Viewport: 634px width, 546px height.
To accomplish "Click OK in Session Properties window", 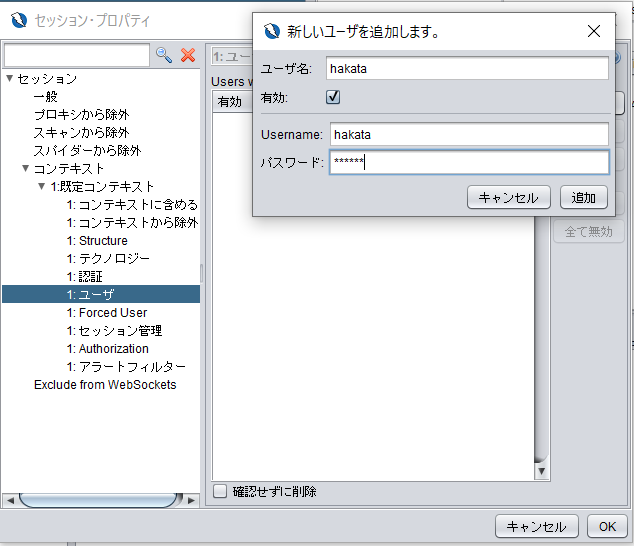I will [x=607, y=526].
